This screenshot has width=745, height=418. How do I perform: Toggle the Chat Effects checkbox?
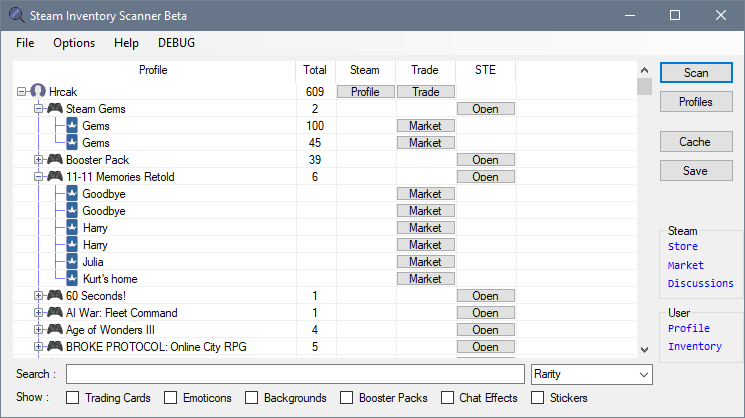tap(447, 398)
